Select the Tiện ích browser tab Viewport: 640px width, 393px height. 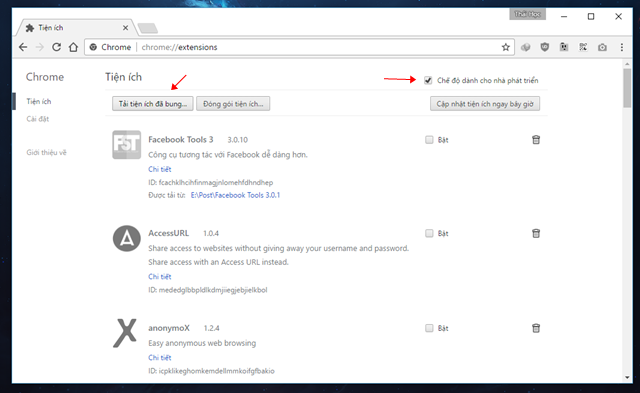76,28
